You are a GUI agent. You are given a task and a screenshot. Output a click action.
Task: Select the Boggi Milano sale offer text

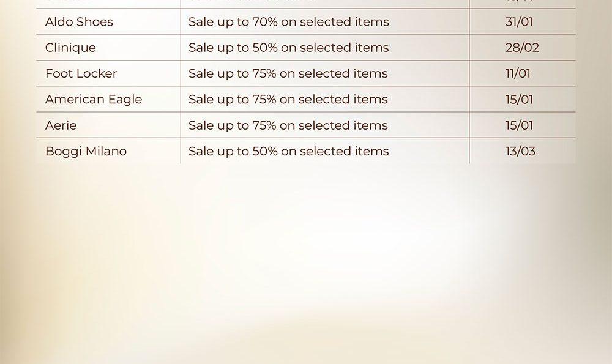point(288,151)
